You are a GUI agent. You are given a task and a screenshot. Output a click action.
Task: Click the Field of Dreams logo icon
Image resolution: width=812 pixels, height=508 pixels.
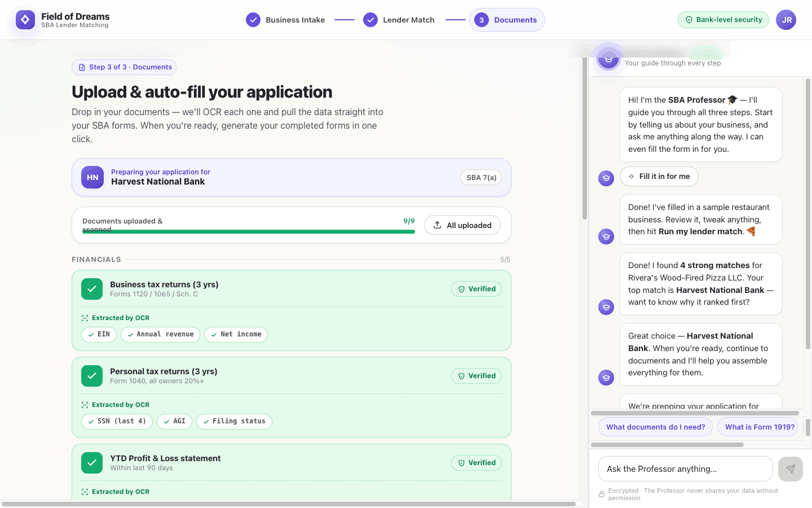coord(25,20)
